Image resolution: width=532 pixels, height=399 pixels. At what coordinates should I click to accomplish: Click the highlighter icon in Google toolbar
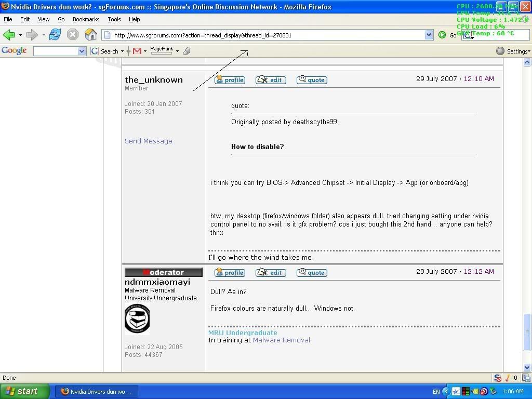pos(187,51)
